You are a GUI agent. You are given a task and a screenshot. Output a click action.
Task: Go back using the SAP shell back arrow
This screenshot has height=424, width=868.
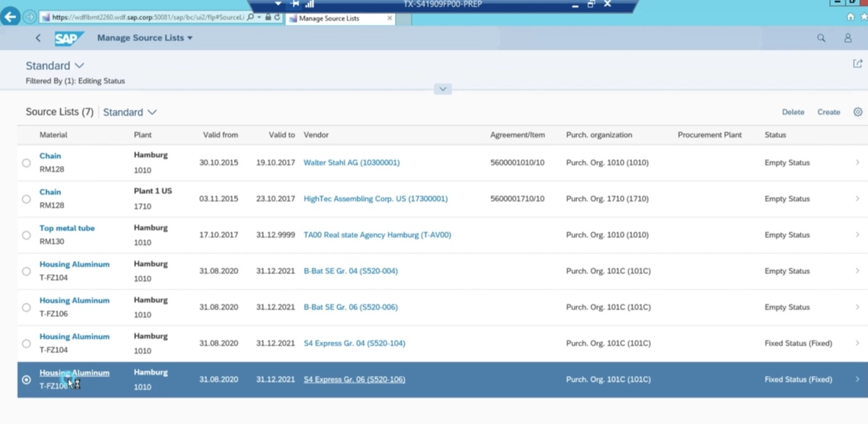click(x=38, y=38)
